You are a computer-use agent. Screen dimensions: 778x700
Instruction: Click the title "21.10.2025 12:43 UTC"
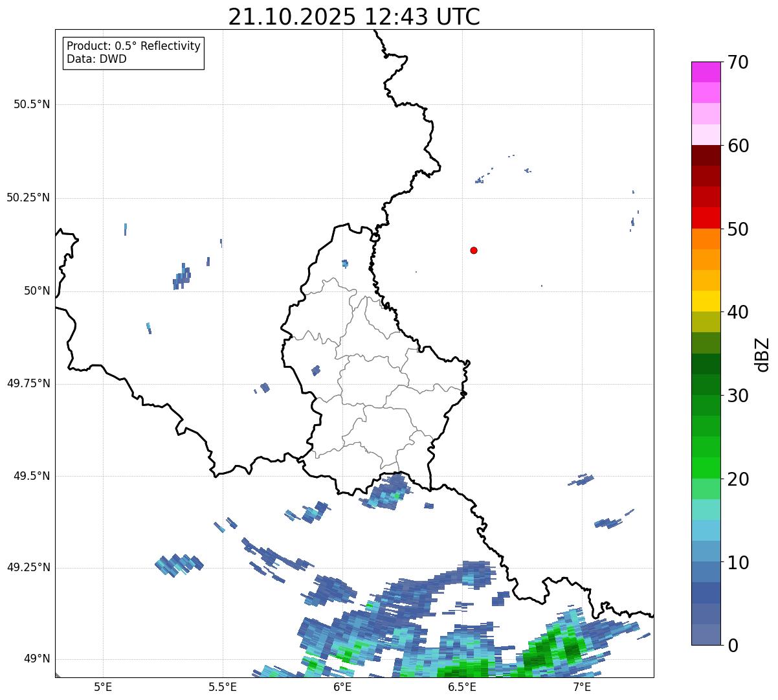[354, 17]
